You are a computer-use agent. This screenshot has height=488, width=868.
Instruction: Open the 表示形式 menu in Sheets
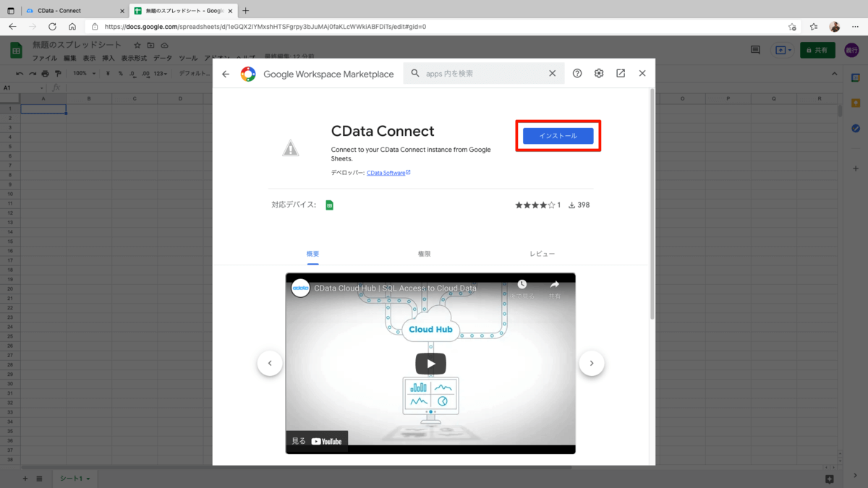click(x=134, y=58)
